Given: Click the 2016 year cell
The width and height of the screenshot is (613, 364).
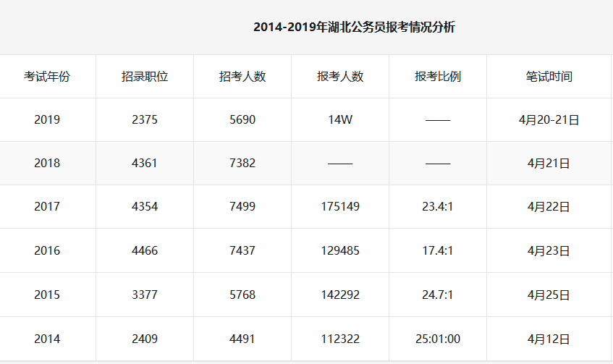Looking at the screenshot, I should point(47,250).
